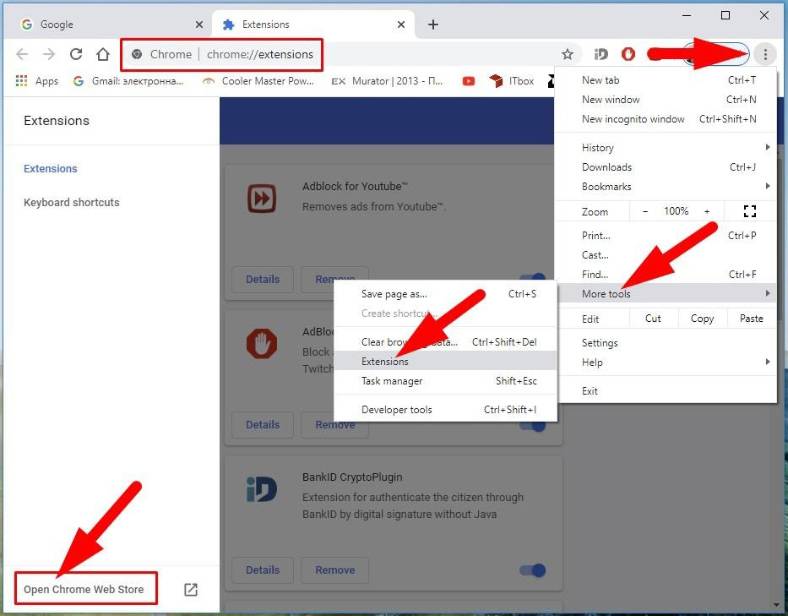Screen dimensions: 788x616
Task: Expand the History submenu
Action: tap(666, 147)
